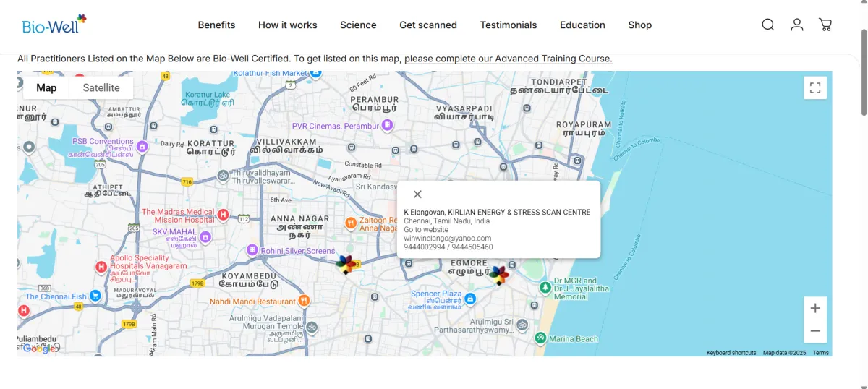868x389 pixels.
Task: Open the Testimonials menu item
Action: point(509,25)
